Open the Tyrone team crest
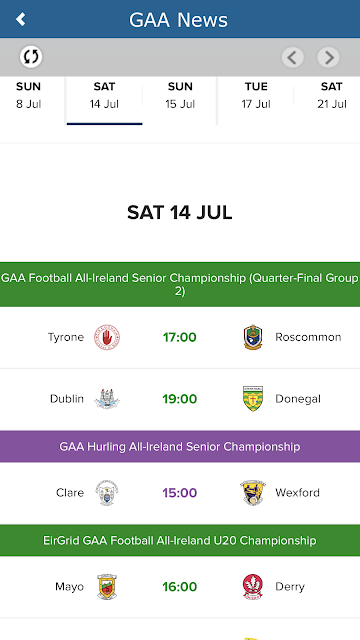Screen dimensions: 360x640 [107, 337]
